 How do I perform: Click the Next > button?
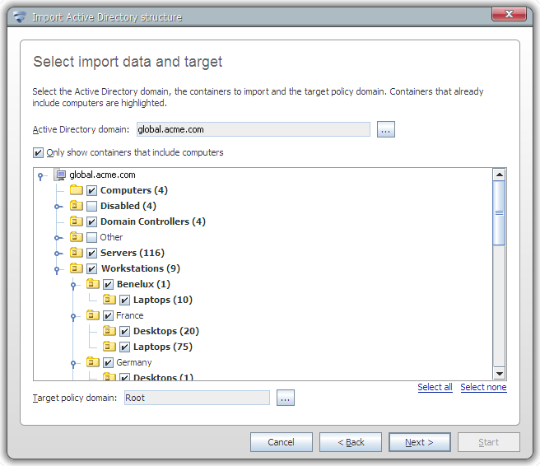(419, 442)
